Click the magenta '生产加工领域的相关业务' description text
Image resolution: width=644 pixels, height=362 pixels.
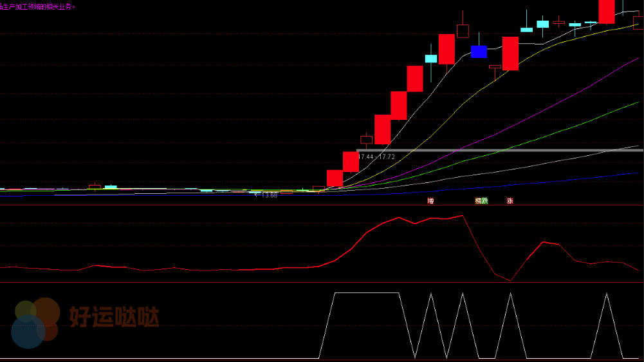click(x=37, y=6)
